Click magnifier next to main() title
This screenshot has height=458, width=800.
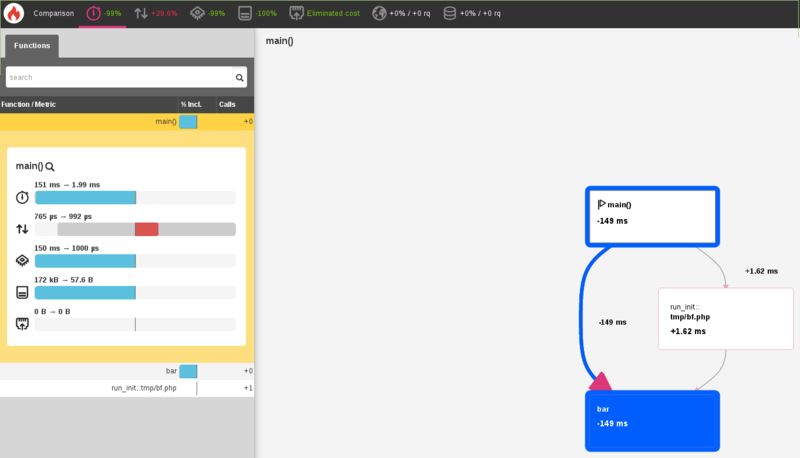pyautogui.click(x=49, y=167)
